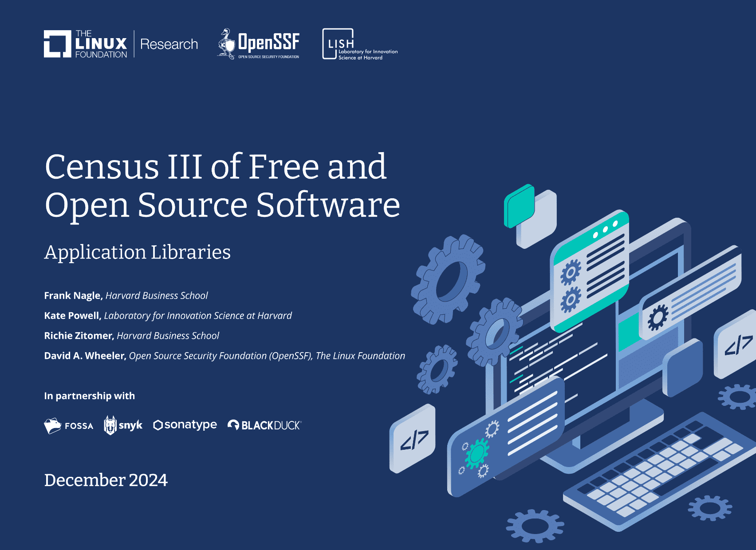Viewport: 756px width, 550px height.
Task: Click the FOSSA partner logo
Action: pos(69,426)
